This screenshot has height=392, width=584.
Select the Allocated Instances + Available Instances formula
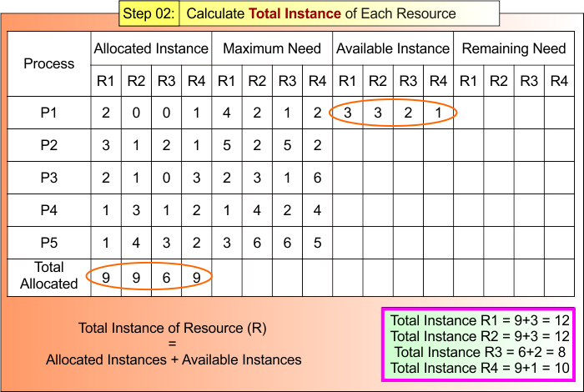(x=174, y=359)
